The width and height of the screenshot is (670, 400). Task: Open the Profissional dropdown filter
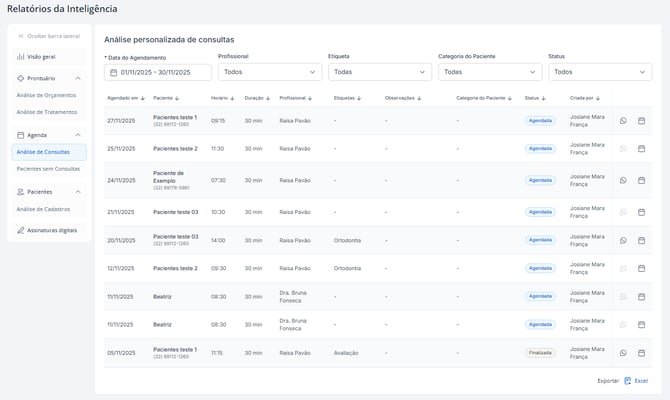[x=269, y=72]
